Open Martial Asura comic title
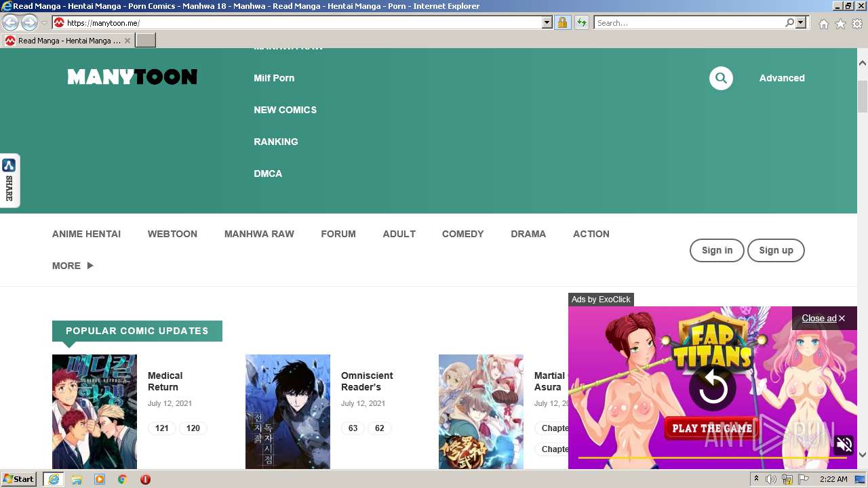 coord(549,381)
